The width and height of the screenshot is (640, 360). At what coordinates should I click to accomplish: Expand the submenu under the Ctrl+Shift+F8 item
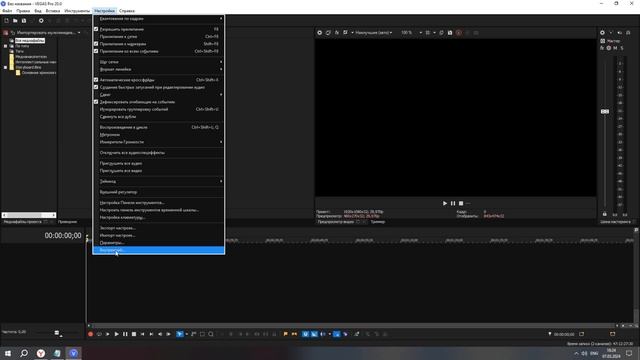coord(158,62)
